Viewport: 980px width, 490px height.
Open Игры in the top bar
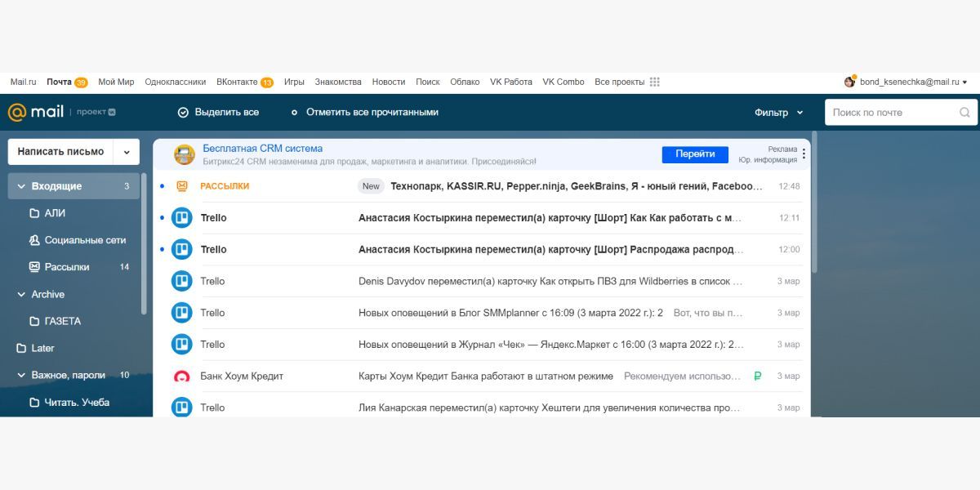click(294, 82)
